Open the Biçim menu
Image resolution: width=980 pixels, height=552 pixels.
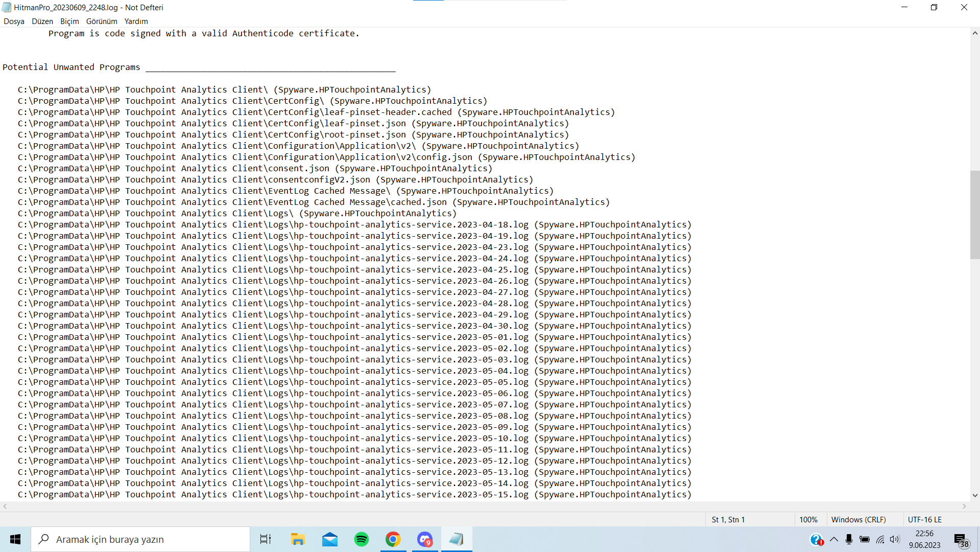coord(69,21)
